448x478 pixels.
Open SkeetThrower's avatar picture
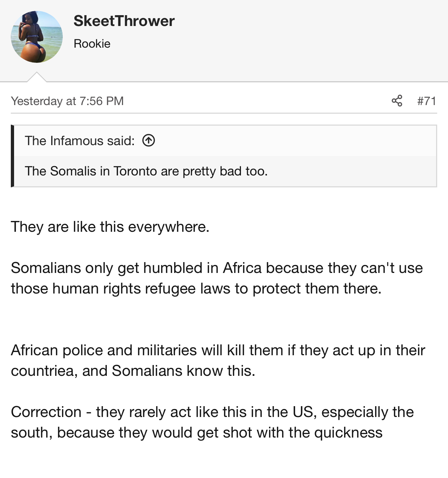pyautogui.click(x=37, y=37)
